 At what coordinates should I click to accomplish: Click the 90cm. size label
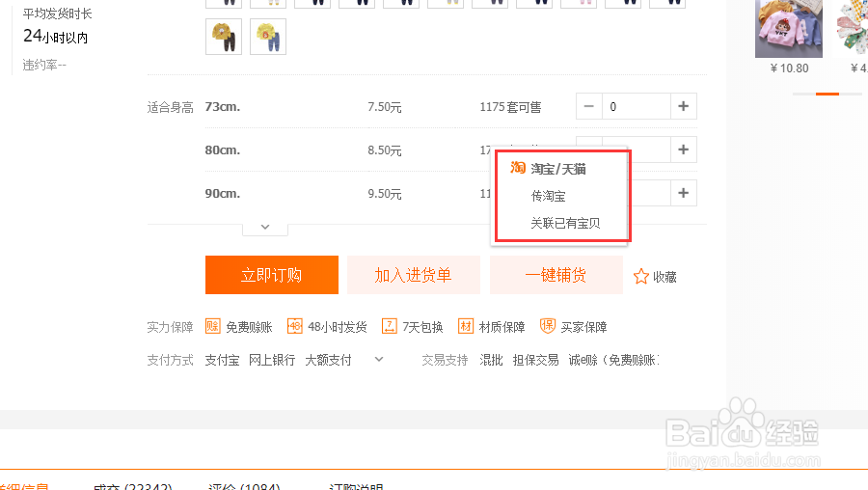pyautogui.click(x=223, y=193)
